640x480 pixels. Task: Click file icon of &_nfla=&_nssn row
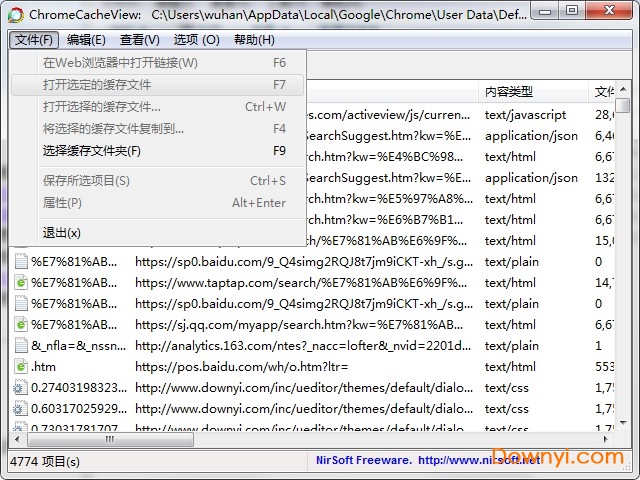pyautogui.click(x=21, y=346)
